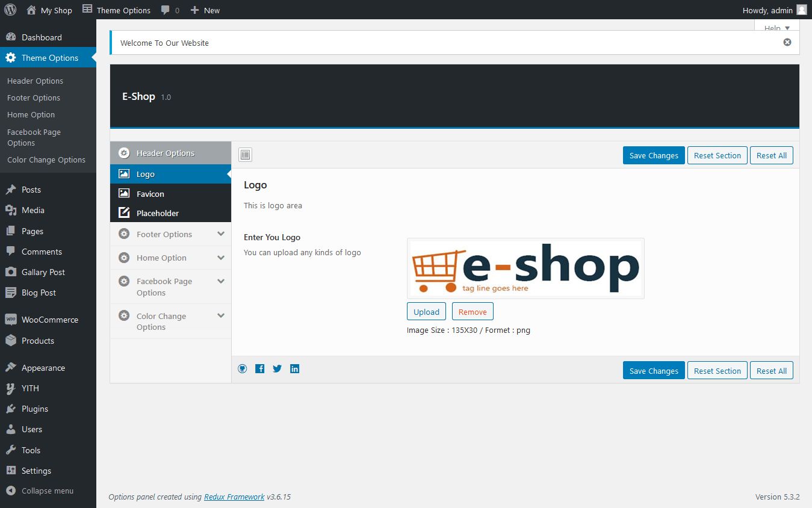Open Color Change Options sidebar submenu link
812x508 pixels.
[x=46, y=160]
